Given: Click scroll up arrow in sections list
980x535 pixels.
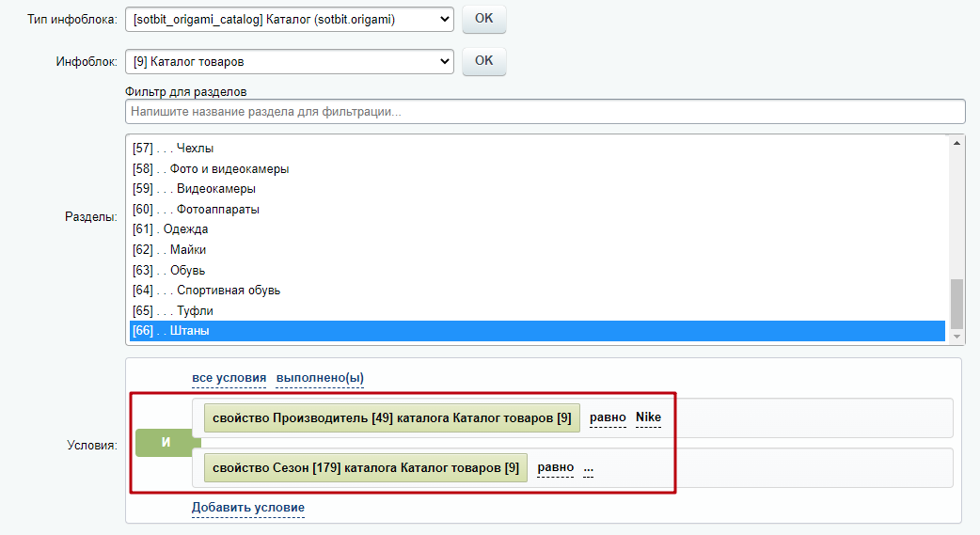Looking at the screenshot, I should pyautogui.click(x=956, y=143).
